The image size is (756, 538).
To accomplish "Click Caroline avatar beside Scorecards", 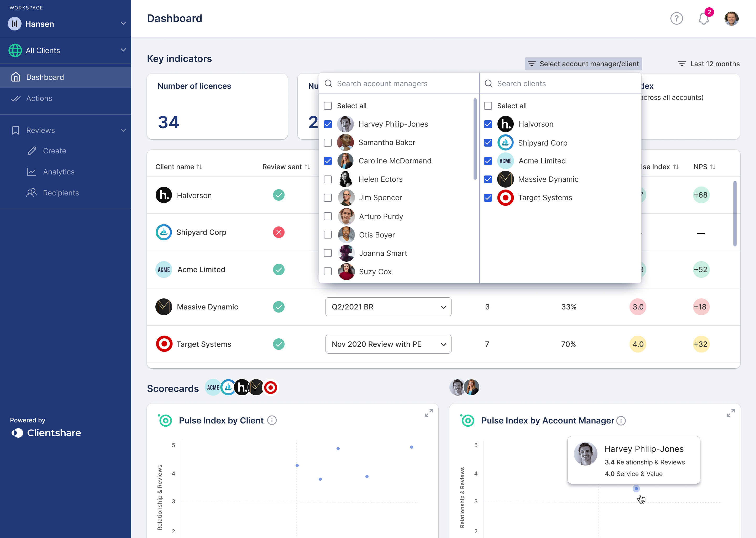I will coord(472,387).
